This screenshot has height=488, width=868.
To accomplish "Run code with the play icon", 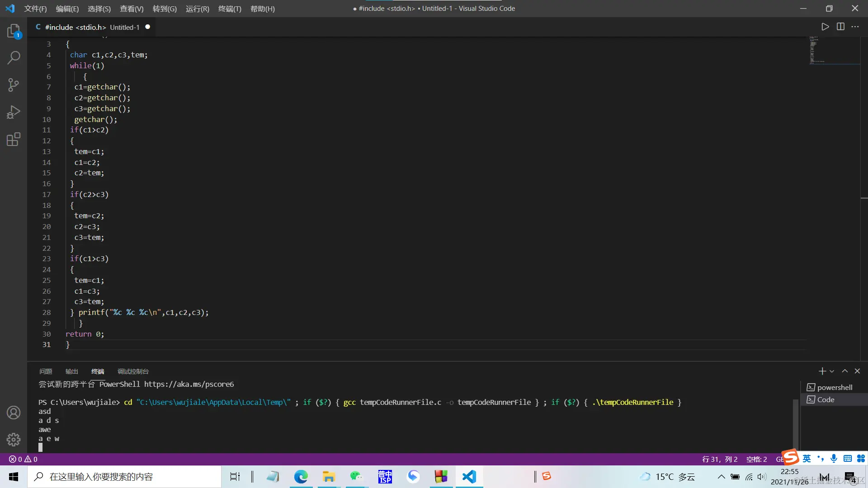I will [x=825, y=27].
